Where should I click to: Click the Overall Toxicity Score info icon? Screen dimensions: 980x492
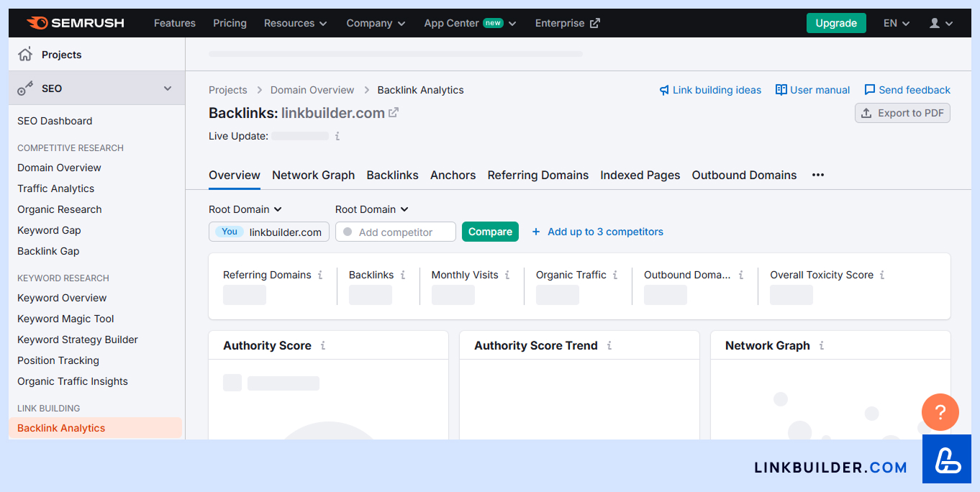point(882,275)
